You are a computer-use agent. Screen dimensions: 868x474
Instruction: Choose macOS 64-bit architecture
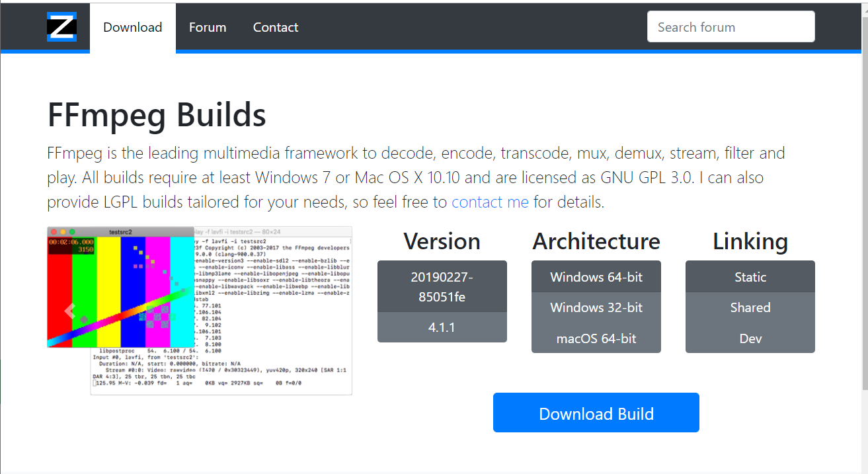pos(596,338)
